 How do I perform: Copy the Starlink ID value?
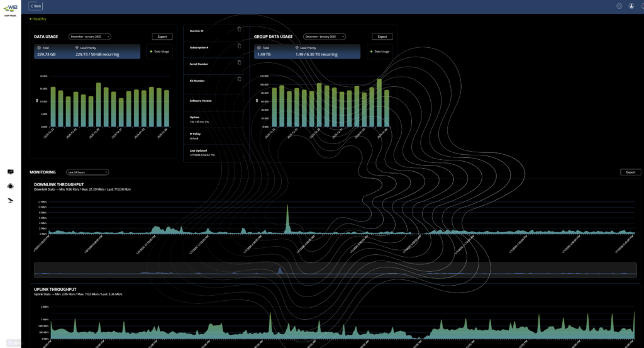pos(240,29)
